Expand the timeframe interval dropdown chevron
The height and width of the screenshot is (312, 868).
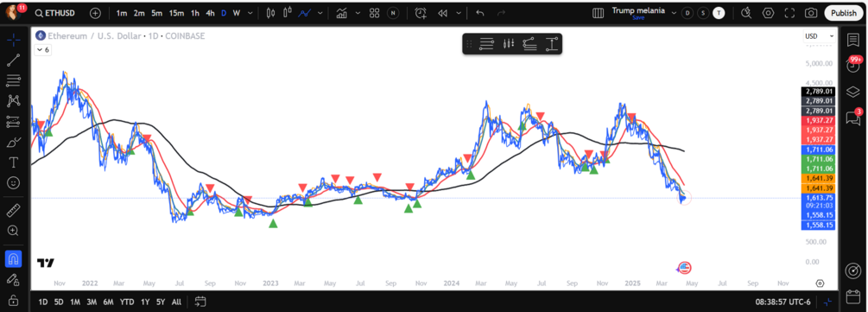[250, 13]
